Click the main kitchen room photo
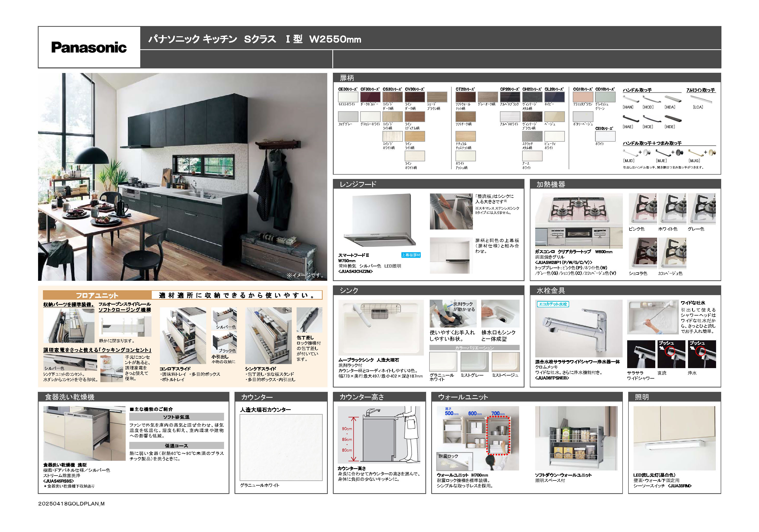This screenshot has width=759, height=532. click(182, 177)
